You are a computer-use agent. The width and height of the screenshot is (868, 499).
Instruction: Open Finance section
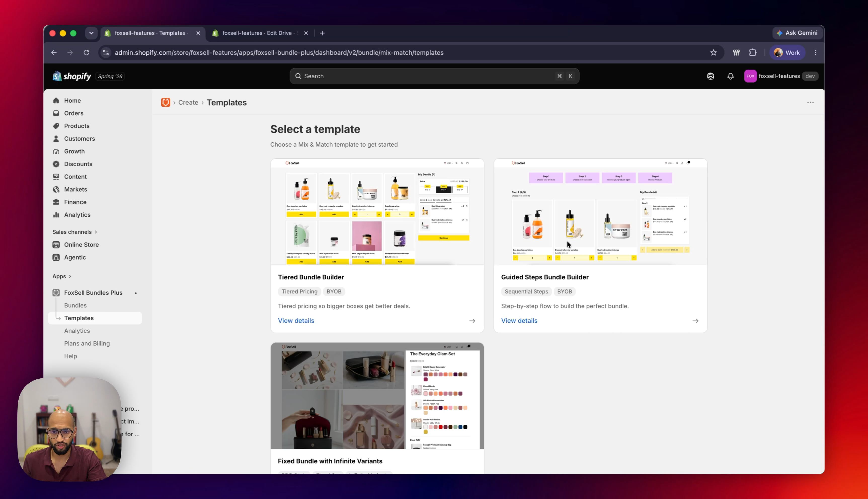[75, 202]
